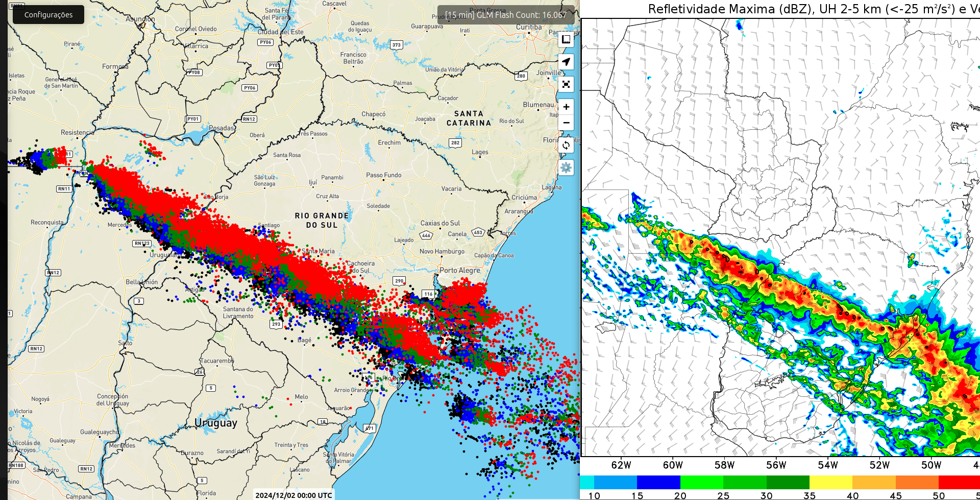Click the Porto Alegre city label
Image resolution: width=980 pixels, height=500 pixels.
(460, 270)
